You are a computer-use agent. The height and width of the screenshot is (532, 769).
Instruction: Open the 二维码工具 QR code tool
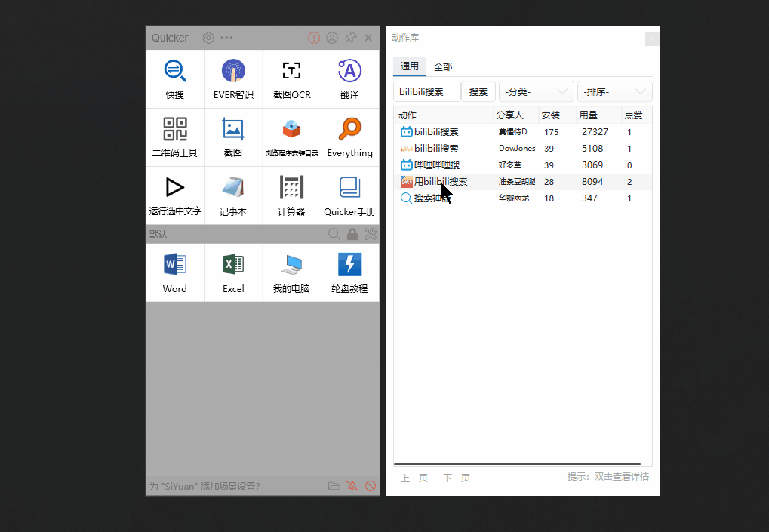(x=174, y=137)
